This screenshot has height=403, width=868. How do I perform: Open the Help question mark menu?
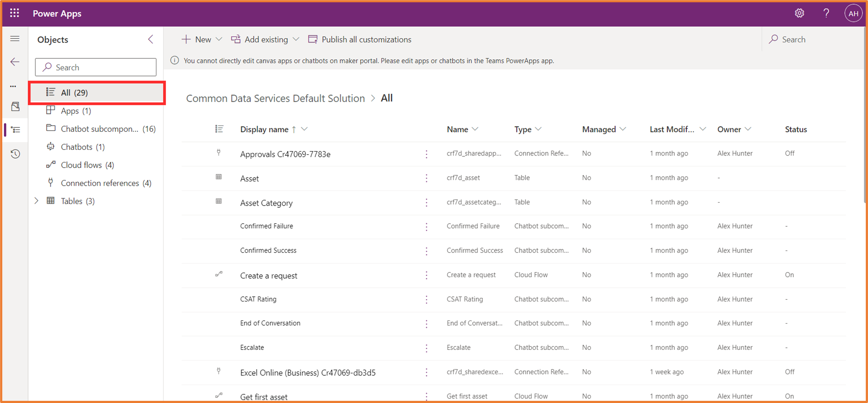(x=826, y=13)
